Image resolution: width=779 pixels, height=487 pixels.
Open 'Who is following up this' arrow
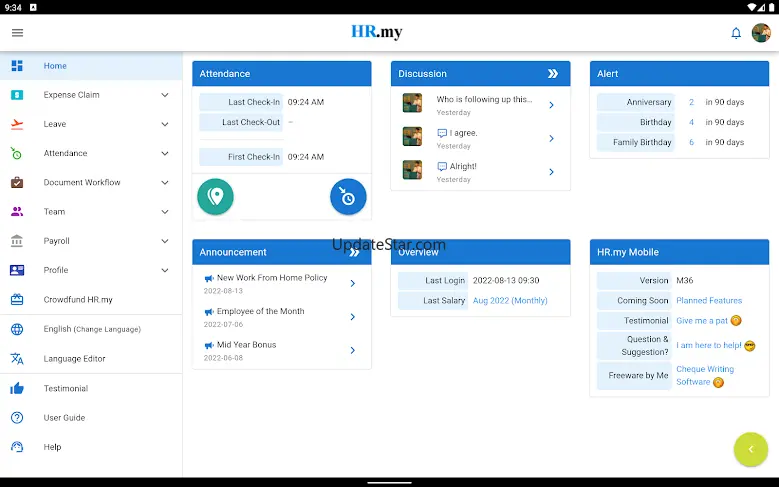point(551,105)
